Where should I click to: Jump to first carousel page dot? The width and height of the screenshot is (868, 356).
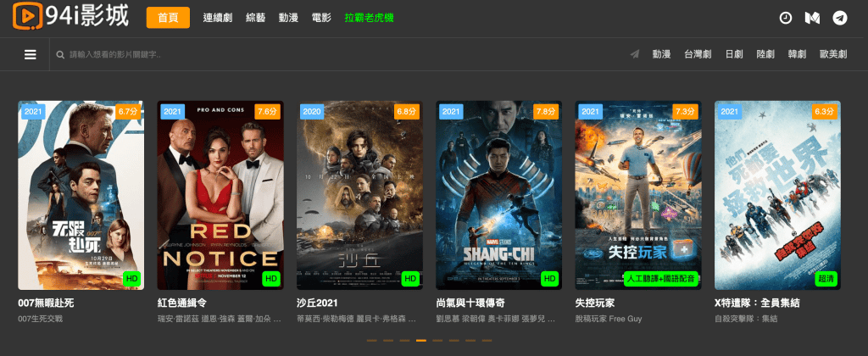click(x=371, y=341)
